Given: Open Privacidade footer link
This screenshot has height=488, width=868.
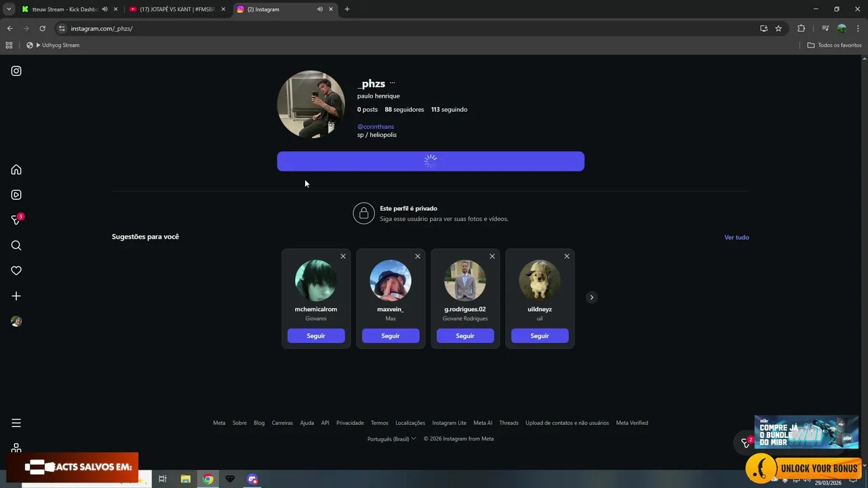Looking at the screenshot, I should (350, 423).
